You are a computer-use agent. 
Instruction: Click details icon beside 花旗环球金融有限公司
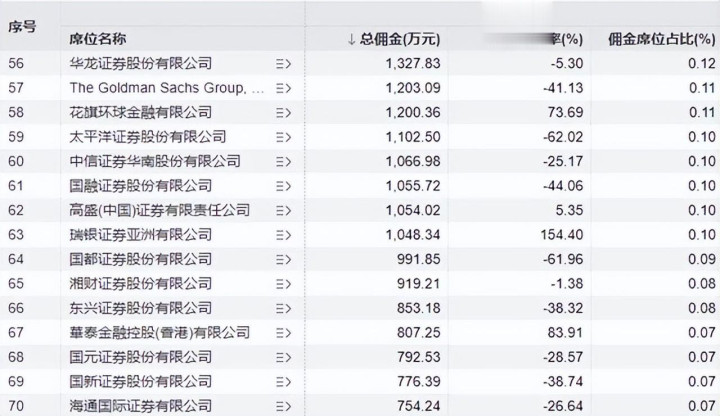[283, 112]
